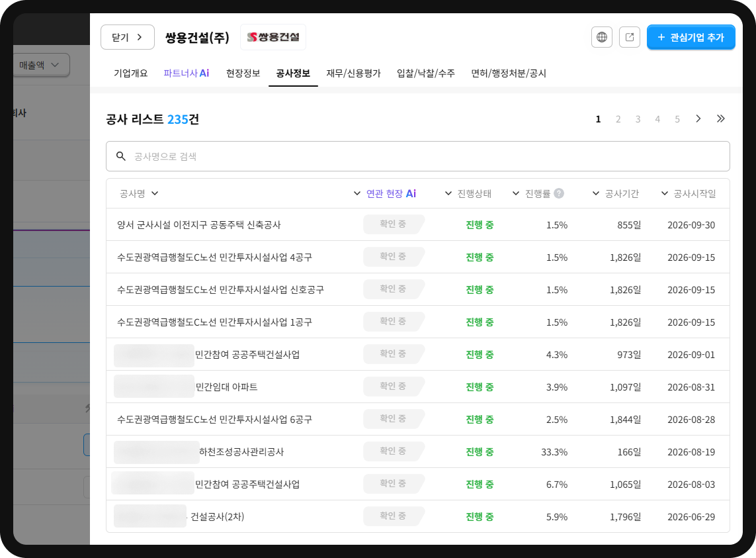Open 양서 군사시설 이전지구 공동주택 신축공사 row
The image size is (756, 558).
(x=417, y=224)
